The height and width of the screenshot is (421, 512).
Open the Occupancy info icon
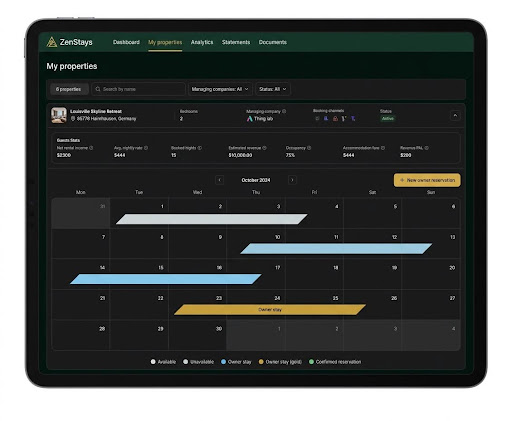[x=309, y=148]
